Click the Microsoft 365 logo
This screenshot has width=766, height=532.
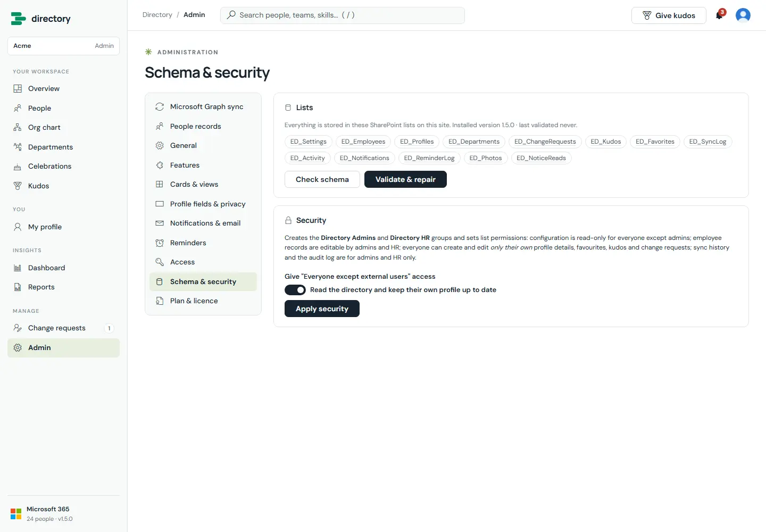coord(16,514)
